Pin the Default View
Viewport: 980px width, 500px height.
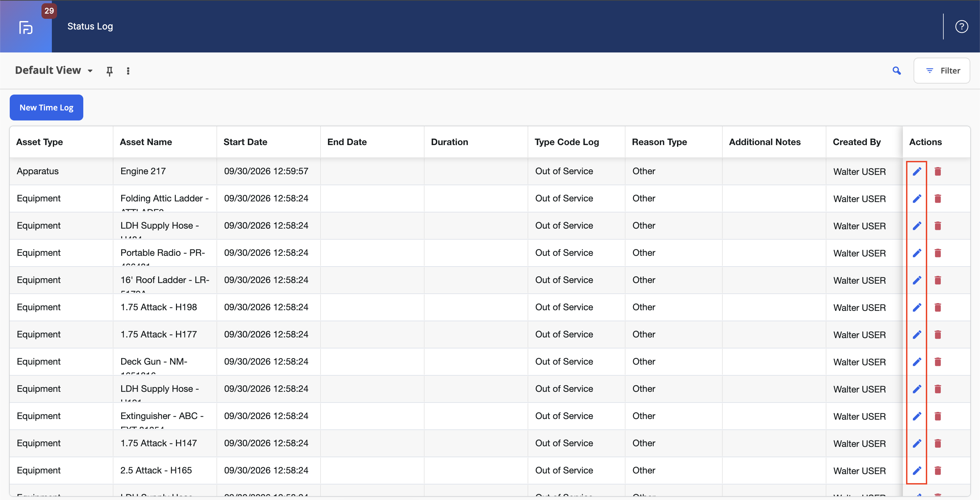(x=110, y=71)
